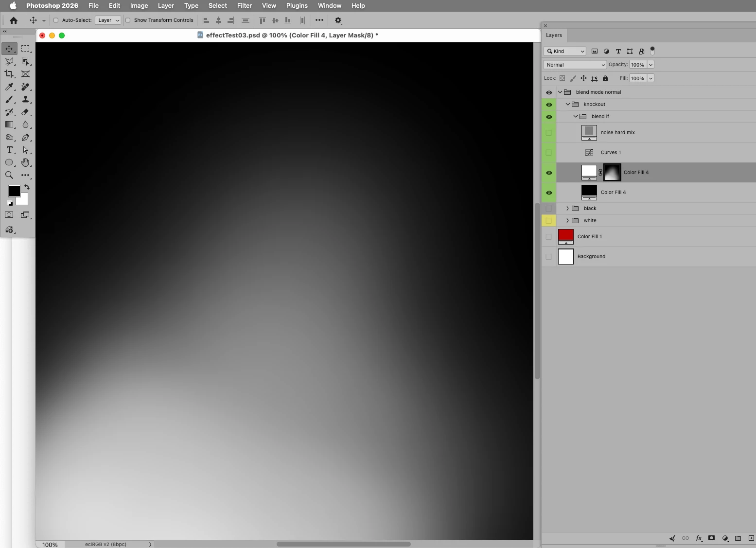
Task: Open Auto-Select Layer dropdown
Action: coord(108,20)
